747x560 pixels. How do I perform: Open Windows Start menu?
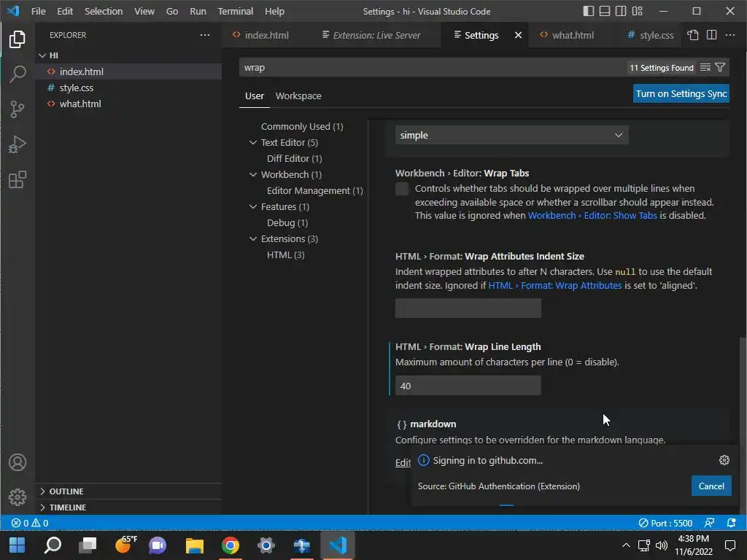(18, 545)
